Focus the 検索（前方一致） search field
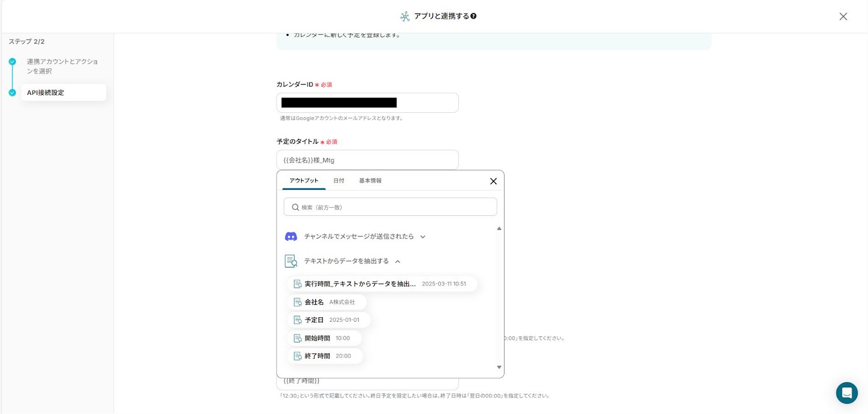This screenshot has width=868, height=414. 390,207
